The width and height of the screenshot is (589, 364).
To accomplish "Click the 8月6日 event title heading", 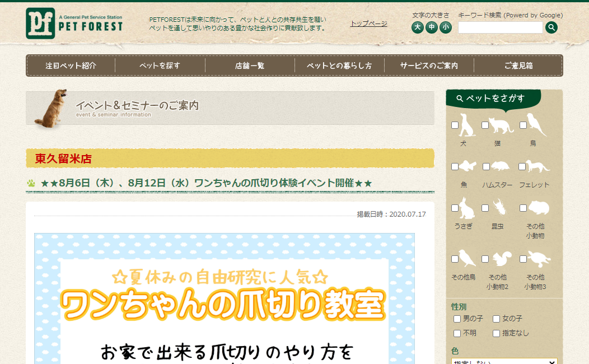I will click(x=206, y=183).
